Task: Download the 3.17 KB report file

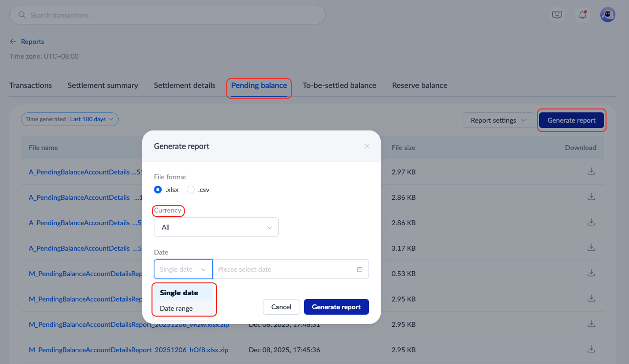Action: click(591, 248)
